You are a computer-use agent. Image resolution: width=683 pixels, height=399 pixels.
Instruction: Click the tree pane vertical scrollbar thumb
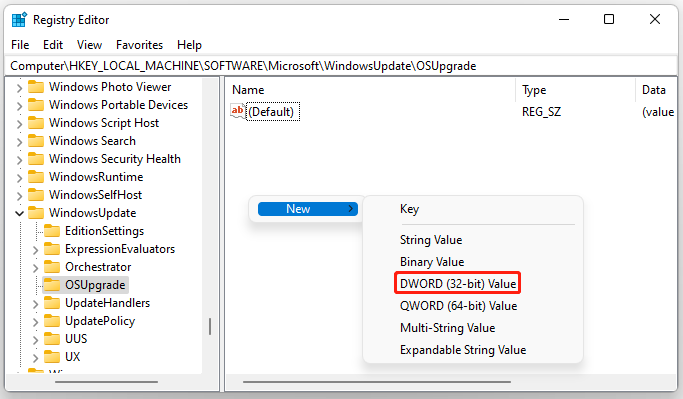coord(210,326)
